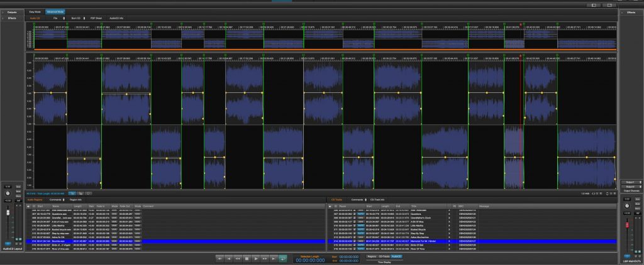The image size is (644, 265).
Task: Click the pan knob on left channel strip
Action: pyautogui.click(x=8, y=193)
